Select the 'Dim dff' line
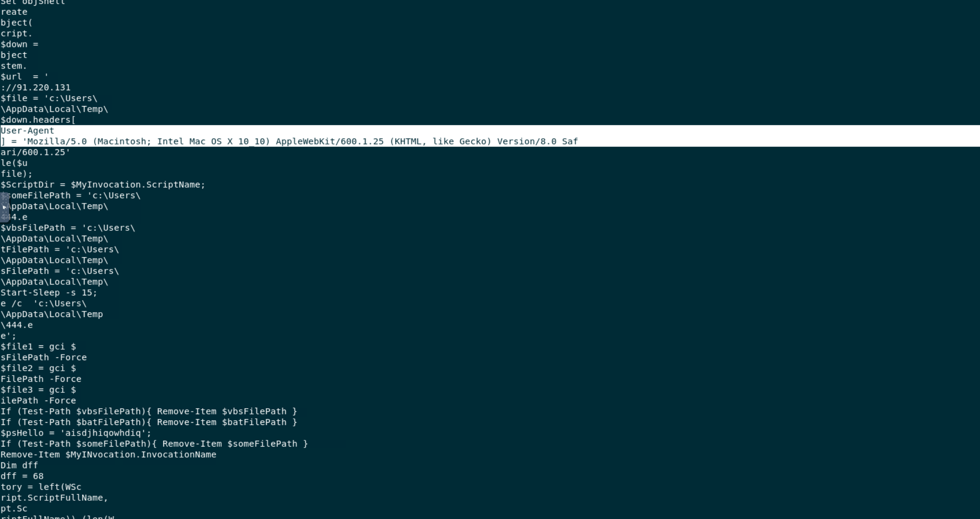 pos(19,465)
